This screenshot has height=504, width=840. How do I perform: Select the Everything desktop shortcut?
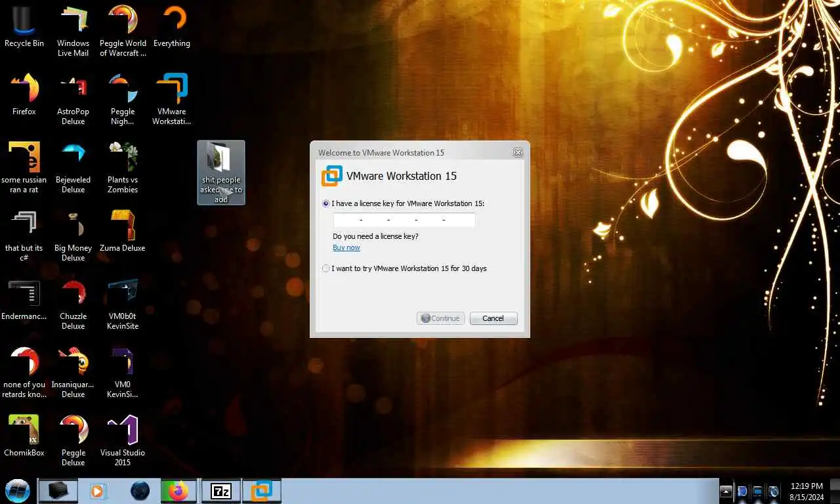point(172,28)
